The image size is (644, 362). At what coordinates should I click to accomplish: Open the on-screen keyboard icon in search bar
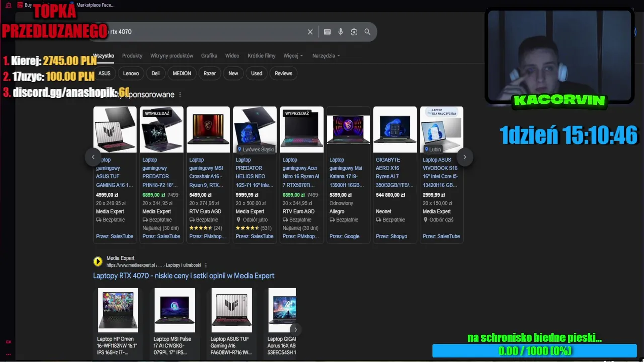[327, 32]
